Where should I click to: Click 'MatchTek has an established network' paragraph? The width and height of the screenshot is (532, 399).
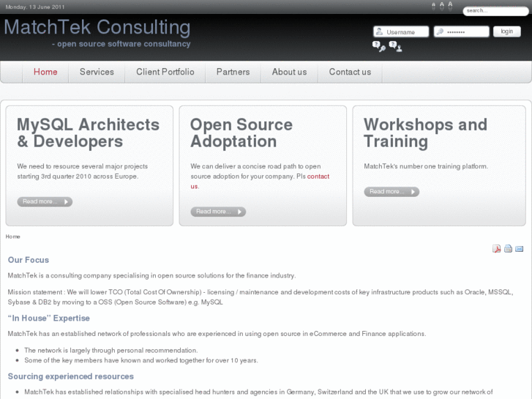click(217, 334)
